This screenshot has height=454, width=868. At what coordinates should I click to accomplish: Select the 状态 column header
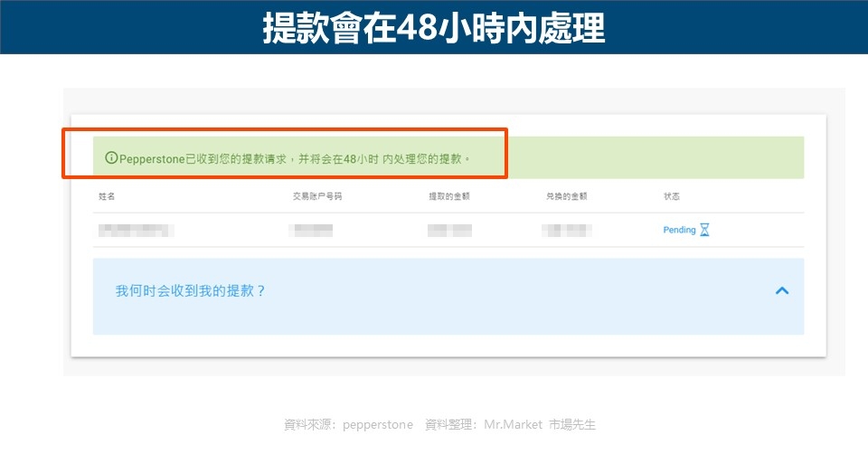[672, 196]
